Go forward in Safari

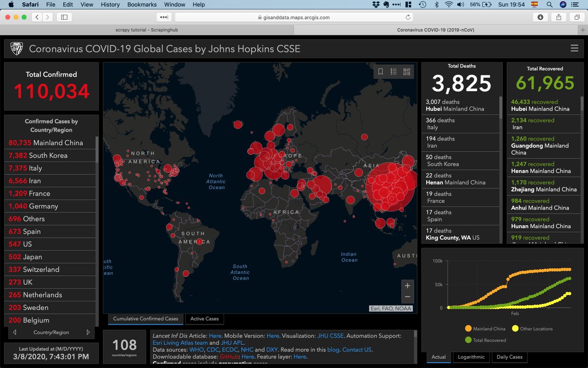point(48,17)
